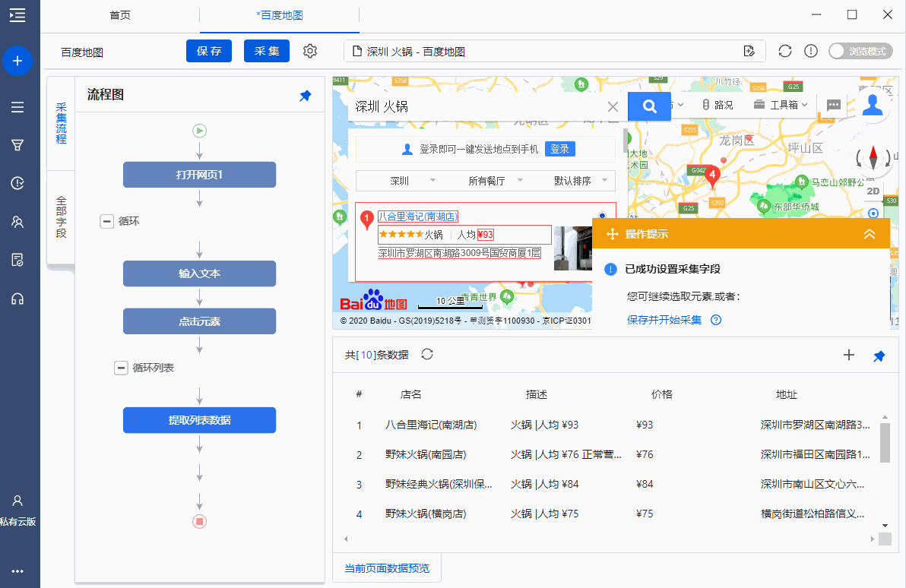Switch to the 百度地图 tab
Image resolution: width=906 pixels, height=588 pixels.
[280, 16]
